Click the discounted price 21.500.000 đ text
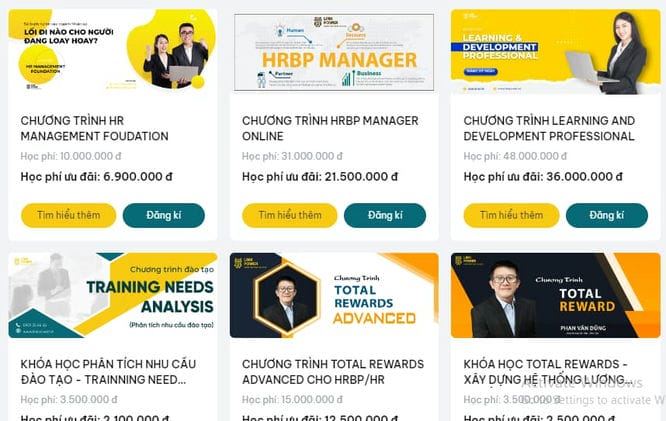This screenshot has width=666, height=421. point(361,177)
